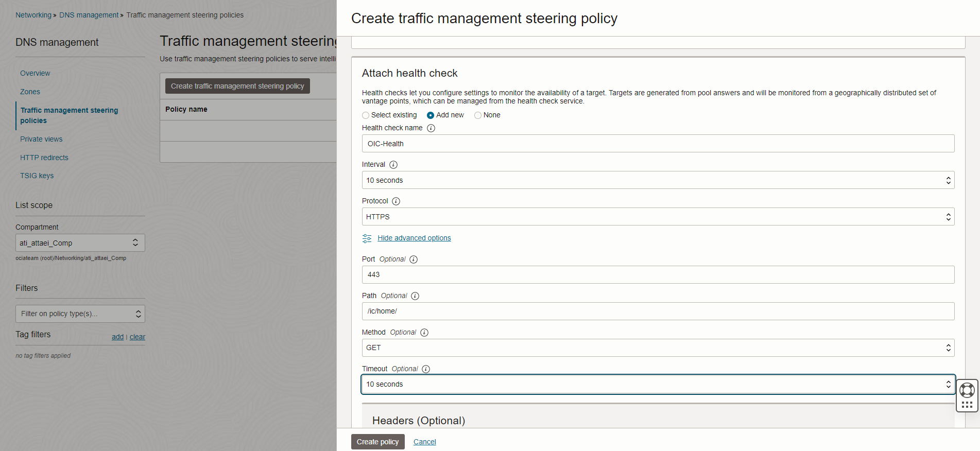Expand the Protocol HTTPS dropdown
The image size is (980, 451).
[658, 217]
